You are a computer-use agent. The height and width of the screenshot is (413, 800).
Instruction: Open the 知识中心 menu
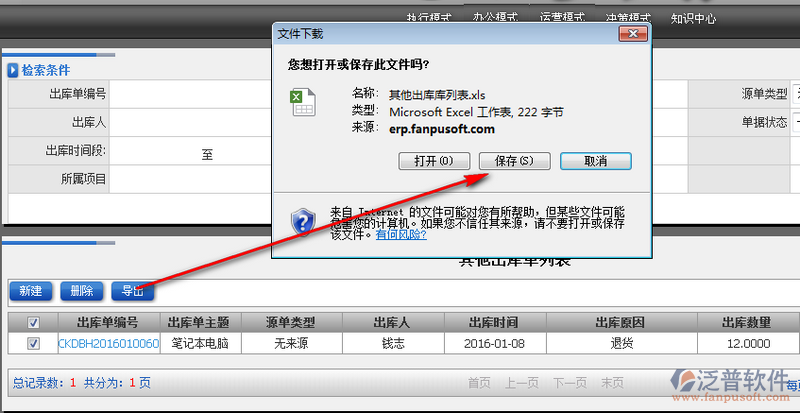[693, 19]
